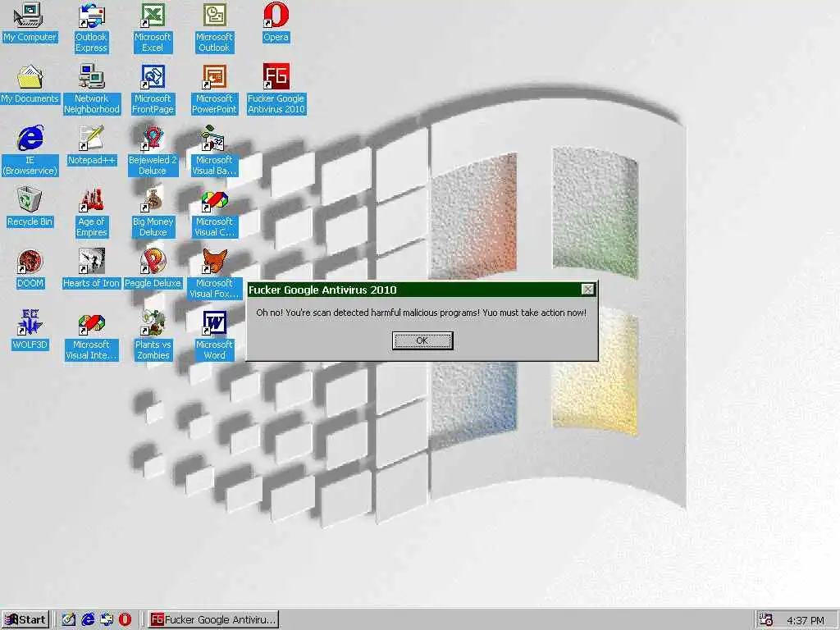840x630 pixels.
Task: Click Internet Explorer quick launch icon
Action: (x=87, y=620)
